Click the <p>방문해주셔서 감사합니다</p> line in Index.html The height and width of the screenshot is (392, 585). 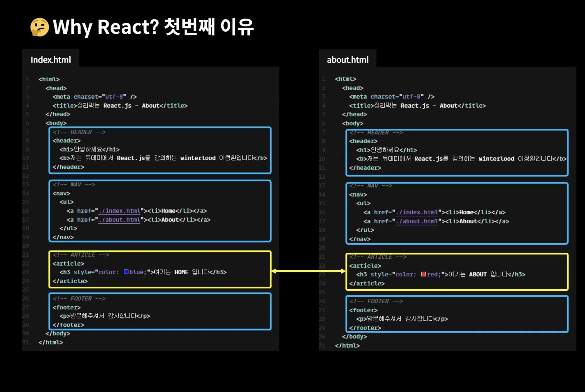(105, 316)
